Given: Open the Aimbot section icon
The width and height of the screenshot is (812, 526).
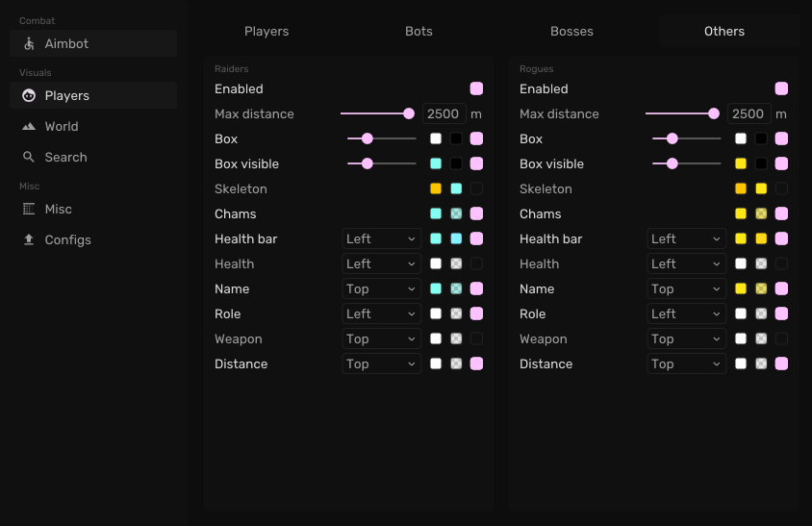Looking at the screenshot, I should click(29, 44).
